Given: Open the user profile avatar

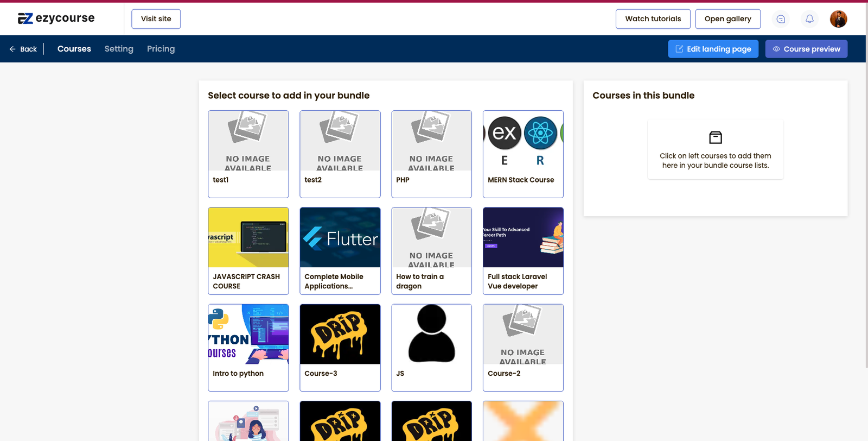Looking at the screenshot, I should [x=838, y=19].
